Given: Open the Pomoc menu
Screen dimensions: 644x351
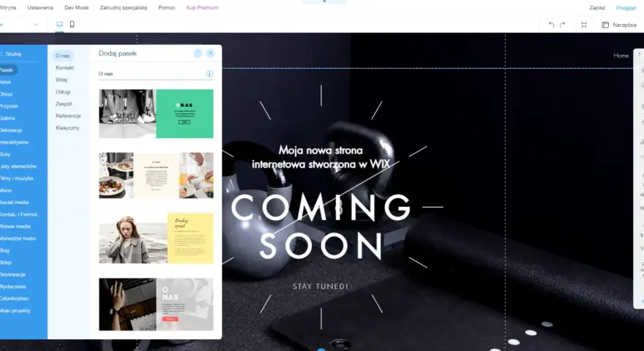Looking at the screenshot, I should (x=167, y=8).
